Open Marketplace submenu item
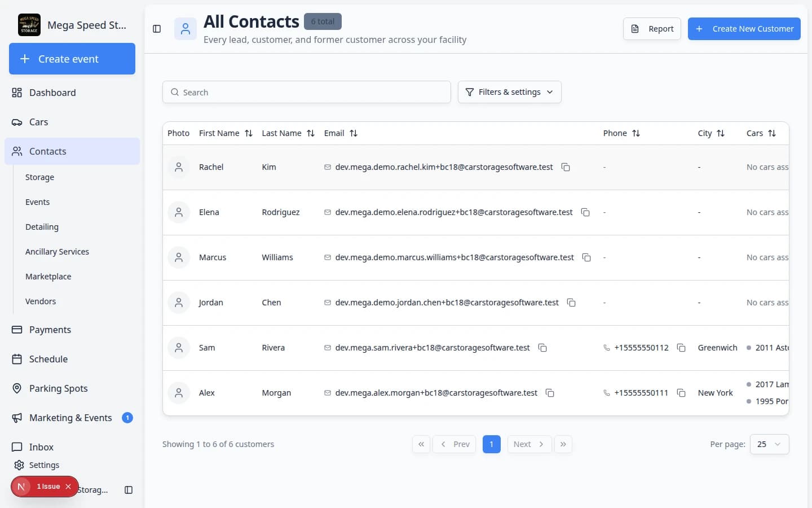The height and width of the screenshot is (508, 812). pos(48,277)
